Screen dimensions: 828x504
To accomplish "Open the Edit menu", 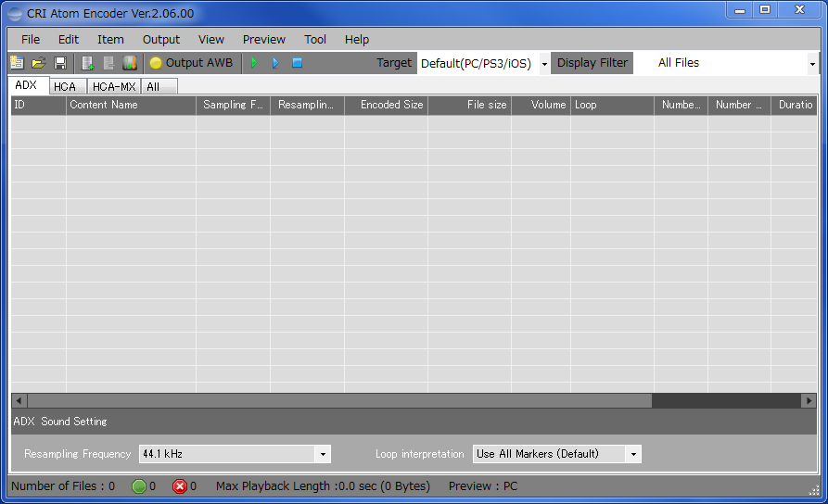I will point(69,40).
